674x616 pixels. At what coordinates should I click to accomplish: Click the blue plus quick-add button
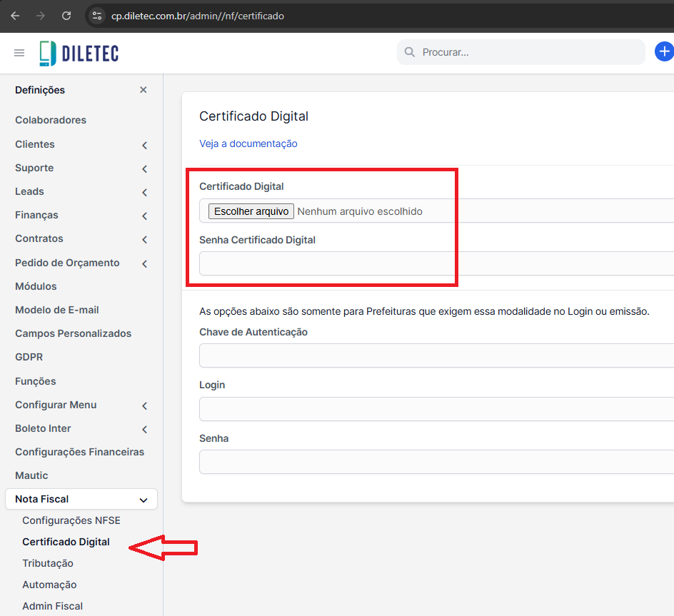click(x=664, y=52)
